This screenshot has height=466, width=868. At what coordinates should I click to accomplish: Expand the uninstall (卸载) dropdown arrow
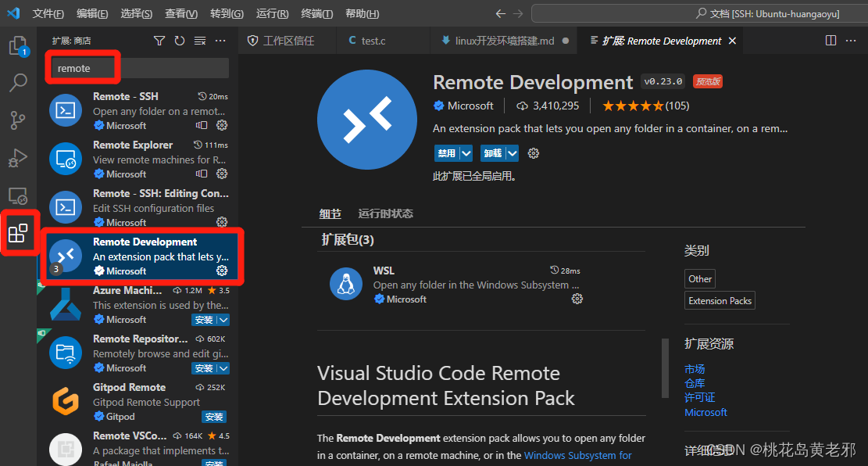512,153
